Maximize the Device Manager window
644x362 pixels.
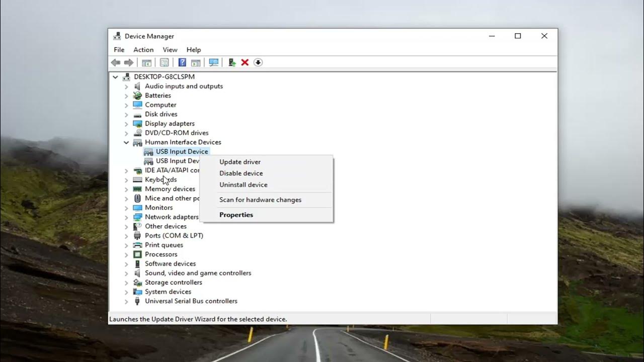[518, 36]
